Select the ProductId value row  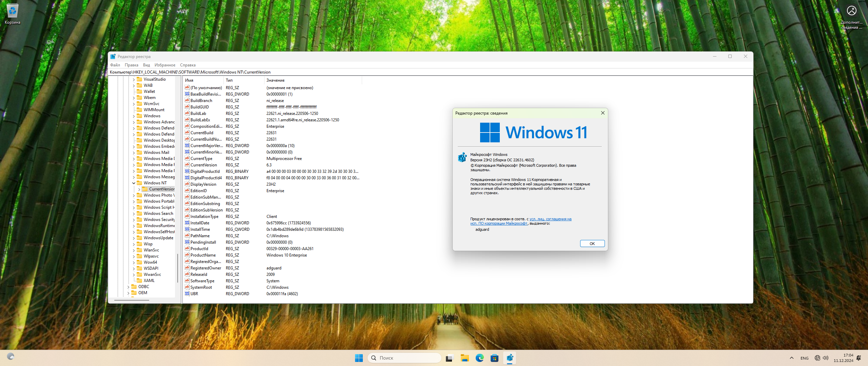(272, 248)
